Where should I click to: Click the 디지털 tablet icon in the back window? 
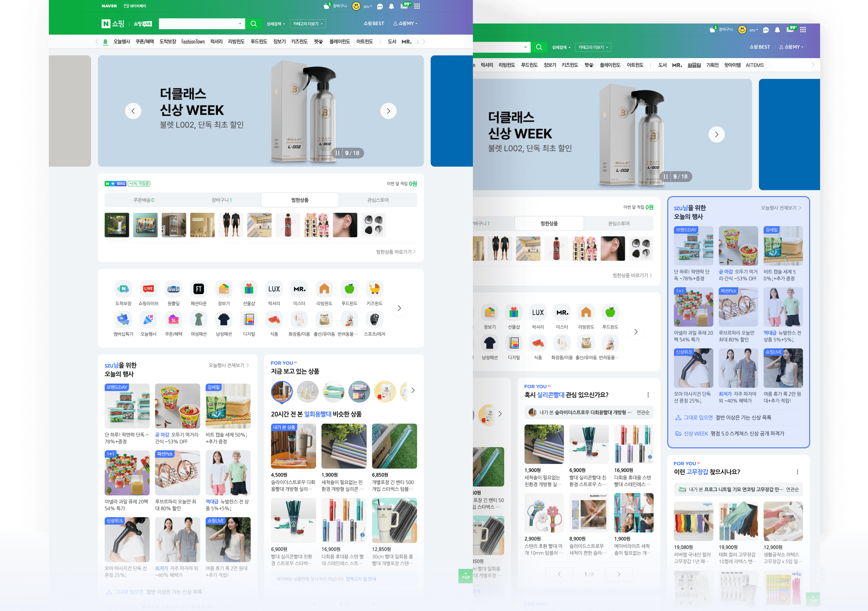tap(514, 343)
